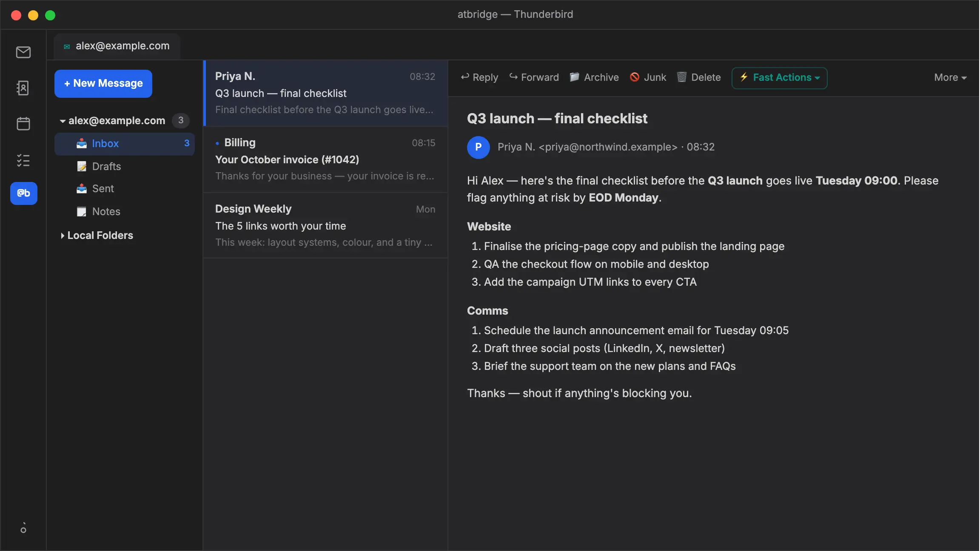Image resolution: width=980 pixels, height=551 pixels.
Task: Click the green macOS zoom button
Action: click(x=50, y=15)
